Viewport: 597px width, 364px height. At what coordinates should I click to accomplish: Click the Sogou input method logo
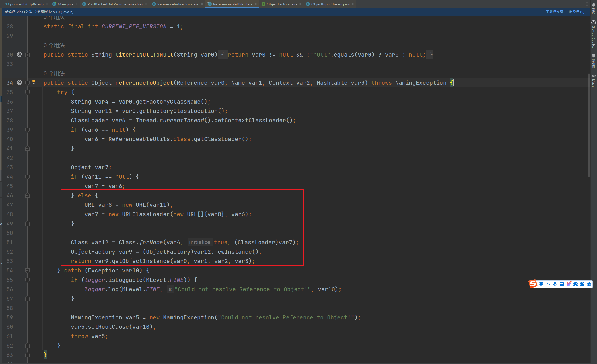click(533, 284)
